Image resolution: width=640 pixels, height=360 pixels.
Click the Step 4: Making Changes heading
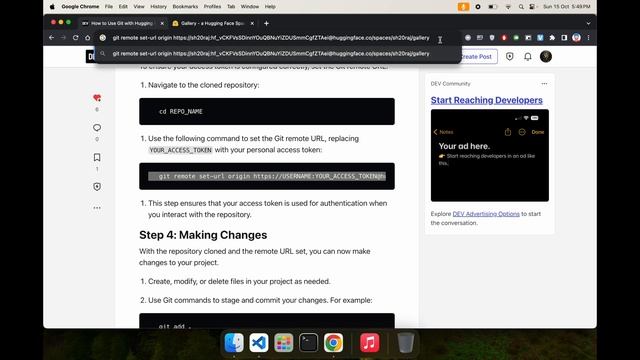click(x=203, y=235)
